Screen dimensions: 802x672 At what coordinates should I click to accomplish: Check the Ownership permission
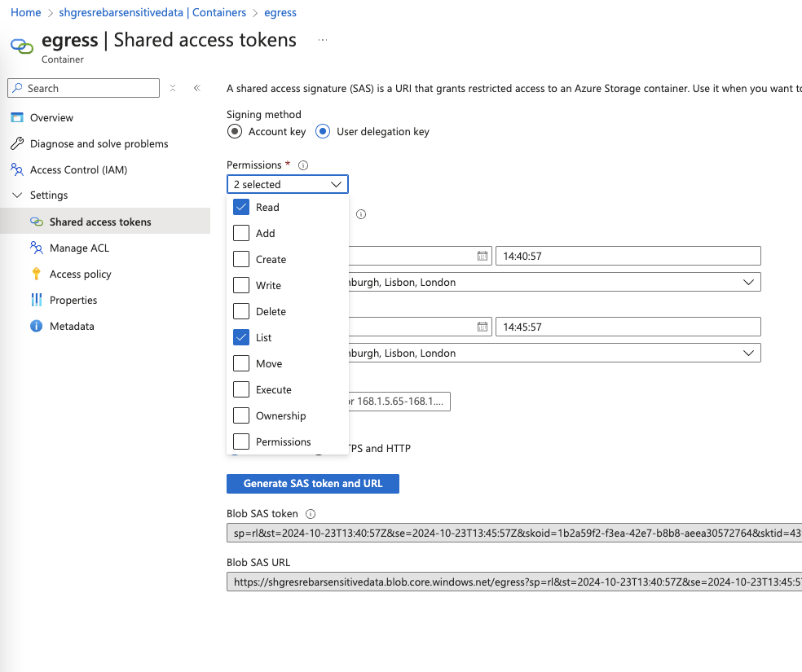[x=241, y=415]
